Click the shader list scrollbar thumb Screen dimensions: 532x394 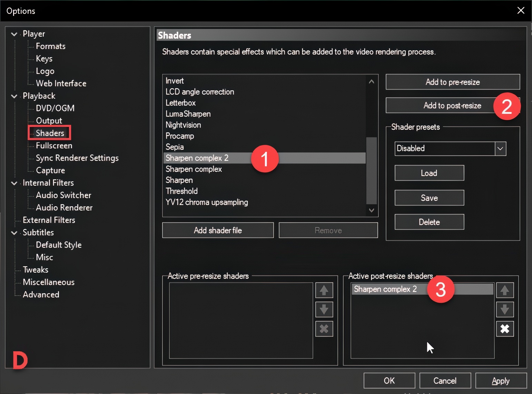tap(372, 170)
